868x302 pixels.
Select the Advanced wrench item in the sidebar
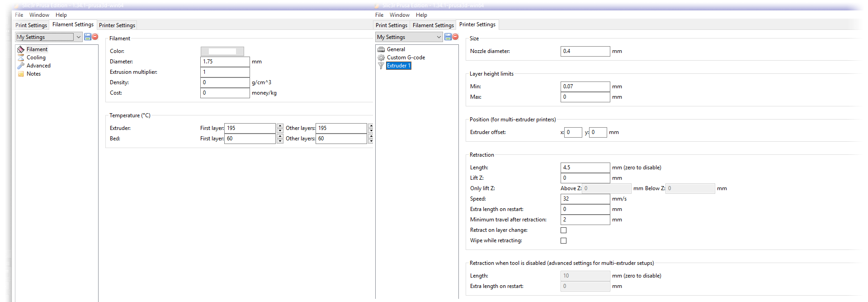(38, 66)
